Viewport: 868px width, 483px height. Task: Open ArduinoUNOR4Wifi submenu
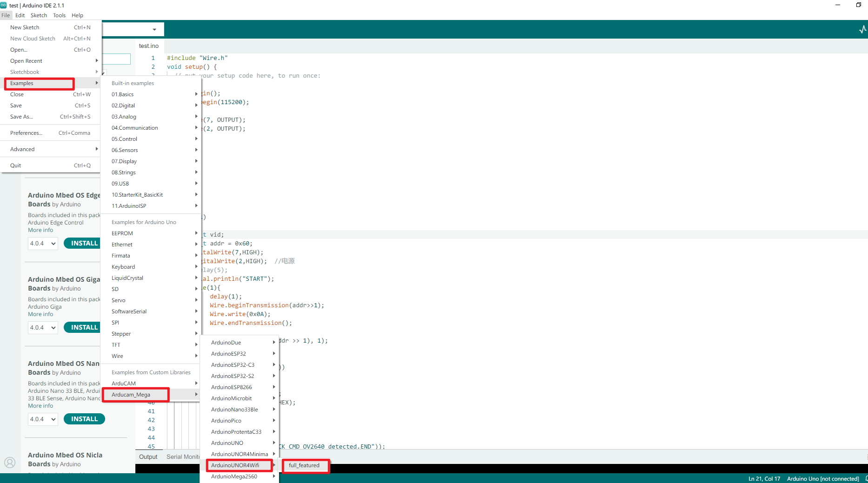(240, 465)
